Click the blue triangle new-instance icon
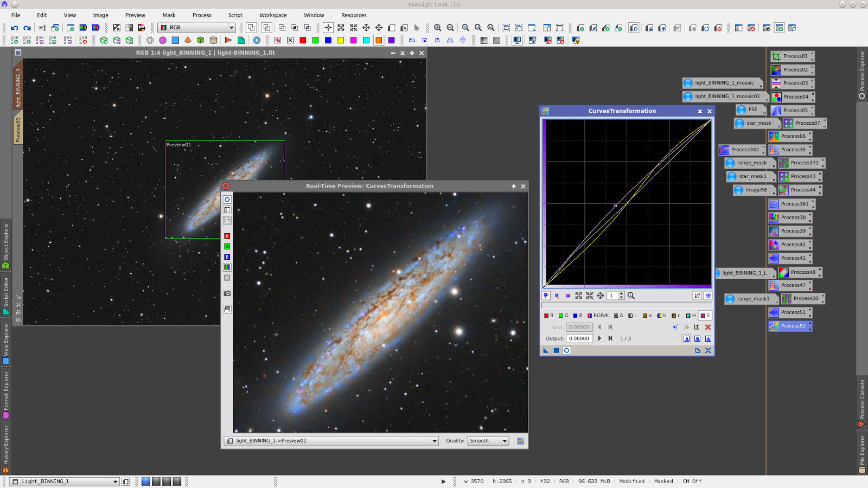This screenshot has width=868, height=488. 546,350
